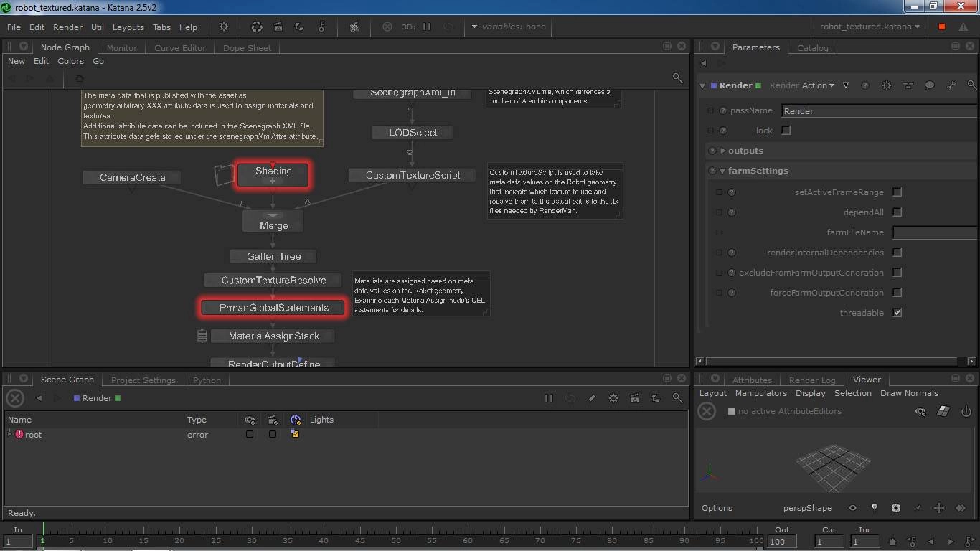Click the gear icon in the Render parameters header
Screen dimensions: 980x551
(x=887, y=85)
